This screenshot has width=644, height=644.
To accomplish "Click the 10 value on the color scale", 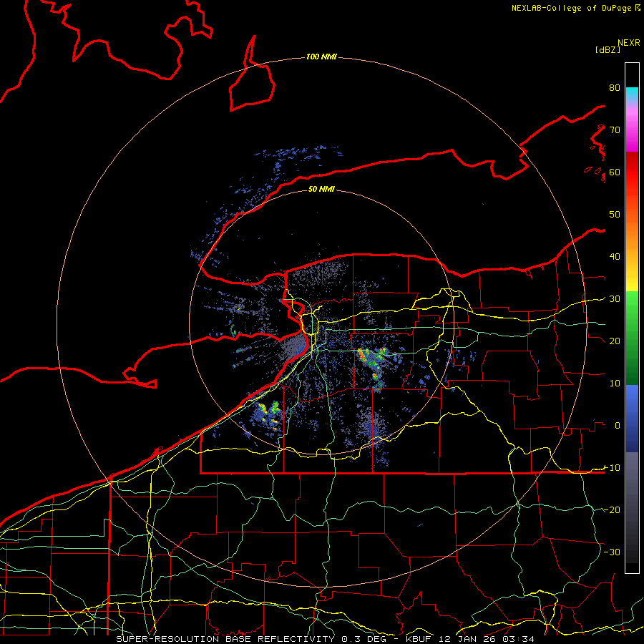I will tap(615, 384).
